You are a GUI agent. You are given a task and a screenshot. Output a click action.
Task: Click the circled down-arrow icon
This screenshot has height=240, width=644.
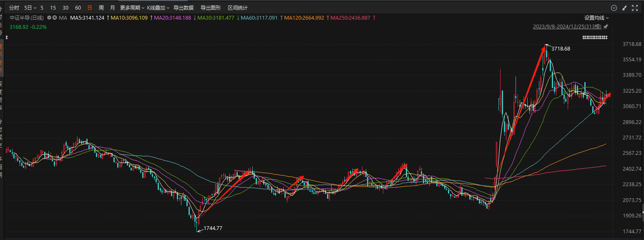(614, 8)
